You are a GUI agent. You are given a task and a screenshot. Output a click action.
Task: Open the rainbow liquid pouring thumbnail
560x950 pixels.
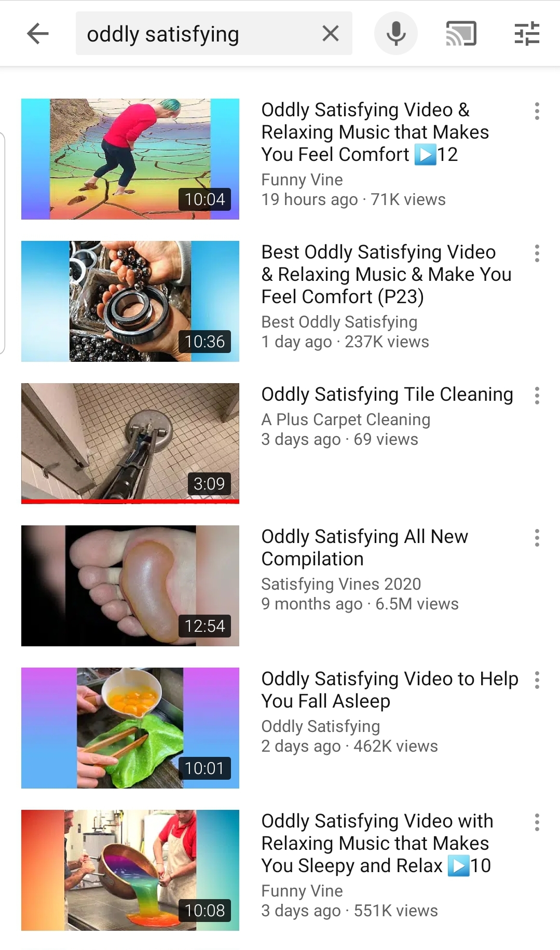pos(130,870)
